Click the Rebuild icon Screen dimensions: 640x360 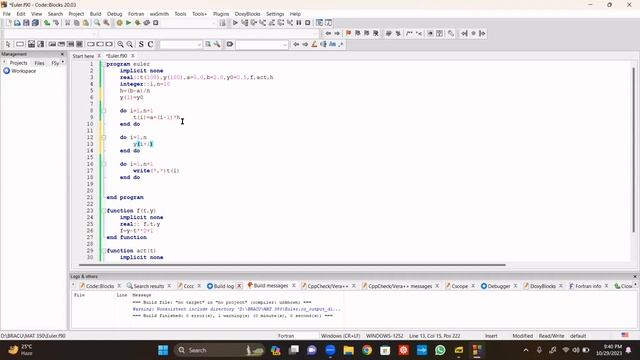tap(147, 23)
